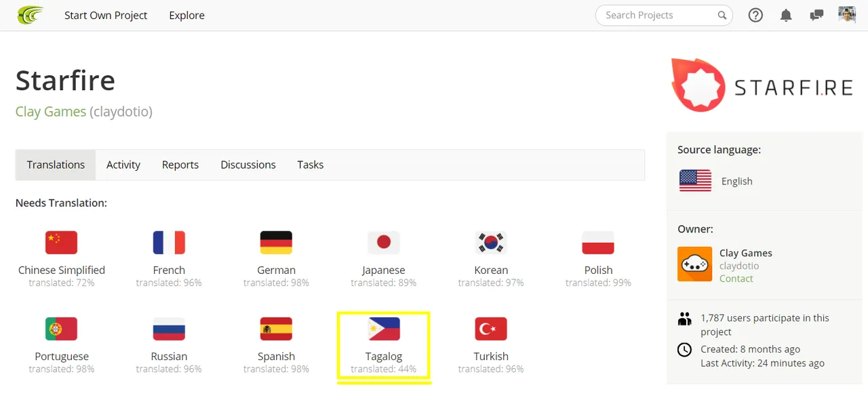Open the Reports tab
868x396 pixels.
180,165
